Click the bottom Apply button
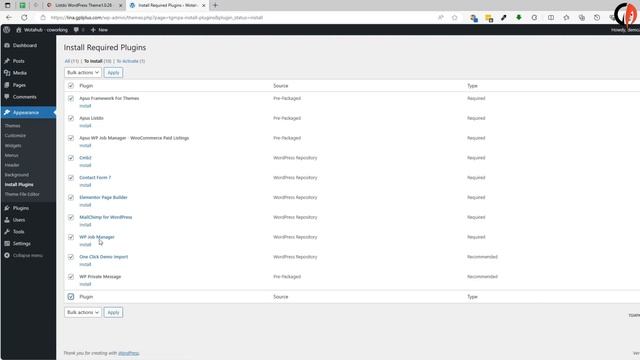This screenshot has width=640, height=360. click(x=113, y=312)
